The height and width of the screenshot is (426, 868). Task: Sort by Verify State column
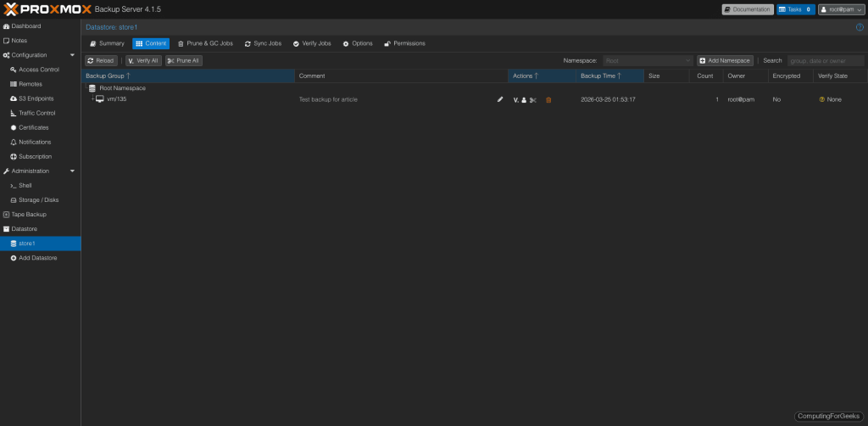pos(840,76)
